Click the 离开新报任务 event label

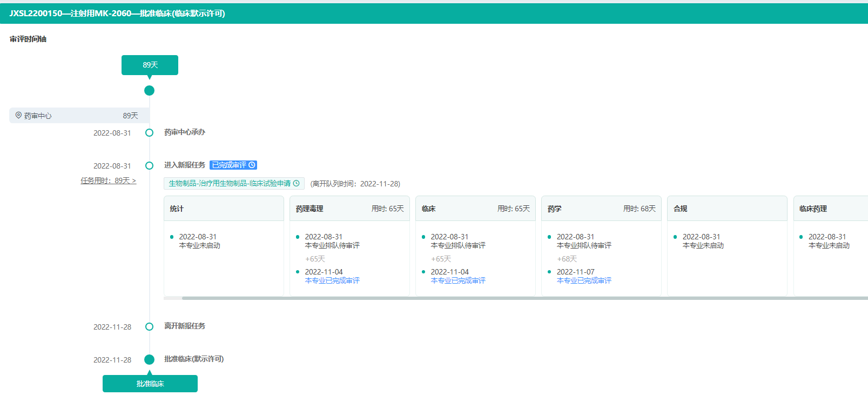185,326
